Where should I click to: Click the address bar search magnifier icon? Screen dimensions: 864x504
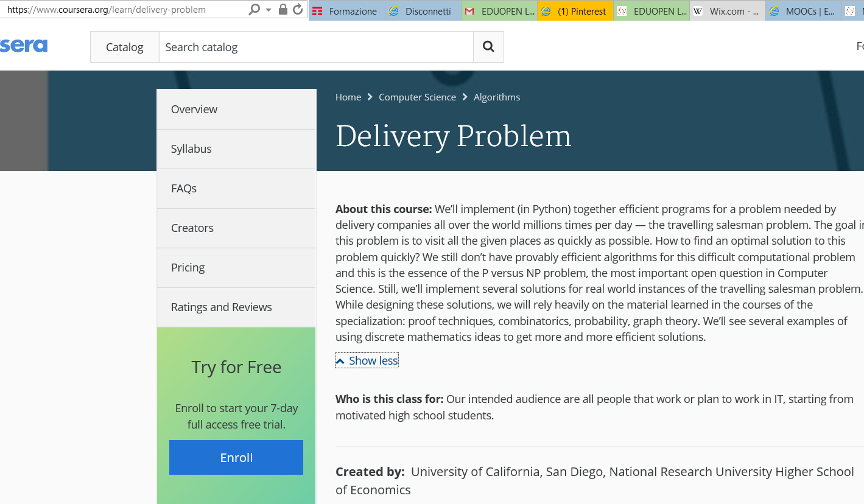click(x=255, y=10)
